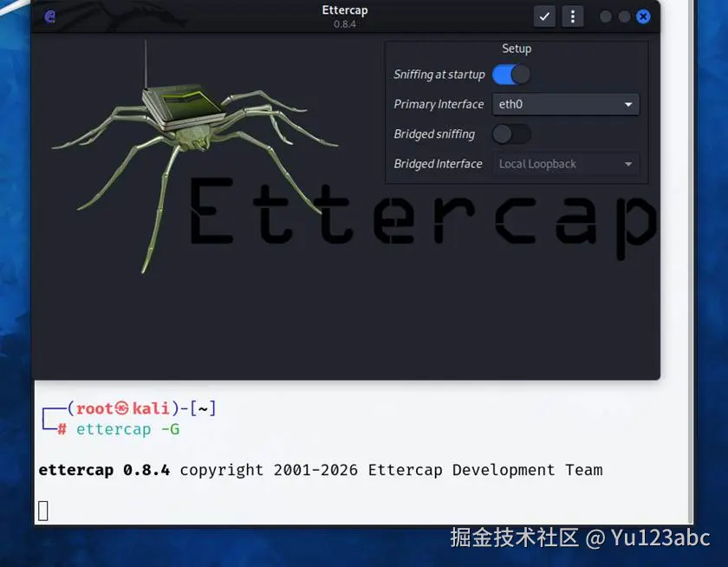Viewport: 728px width, 567px height.
Task: Open the Primary Interface eth0 dropdown
Action: pyautogui.click(x=565, y=104)
